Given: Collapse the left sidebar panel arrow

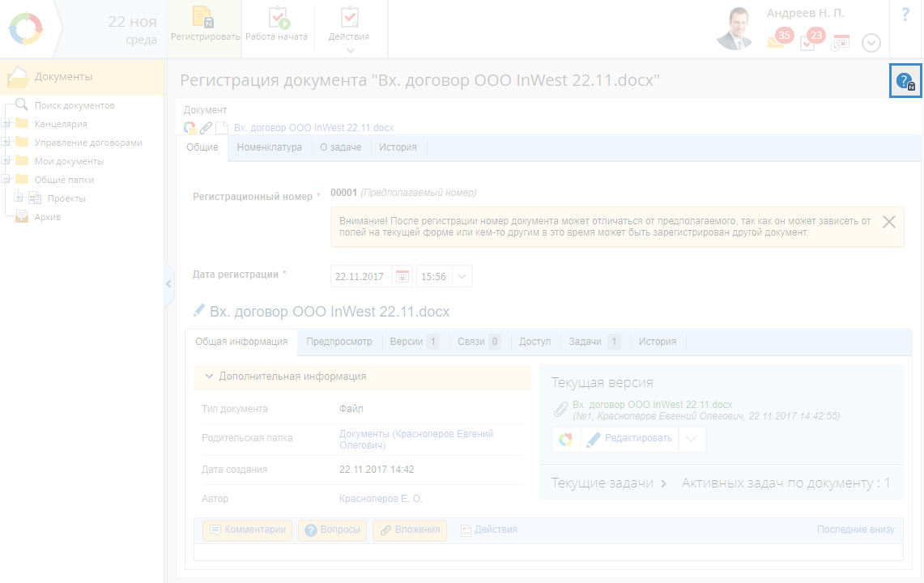Looking at the screenshot, I should pos(168,284).
